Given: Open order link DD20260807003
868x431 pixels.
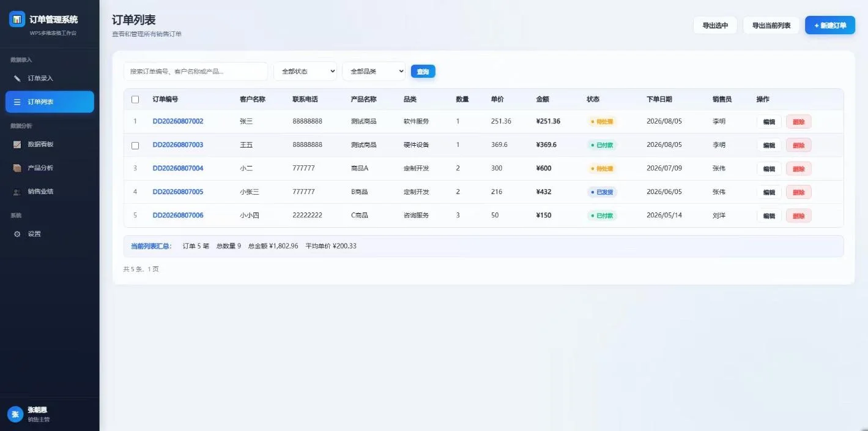Looking at the screenshot, I should point(178,145).
